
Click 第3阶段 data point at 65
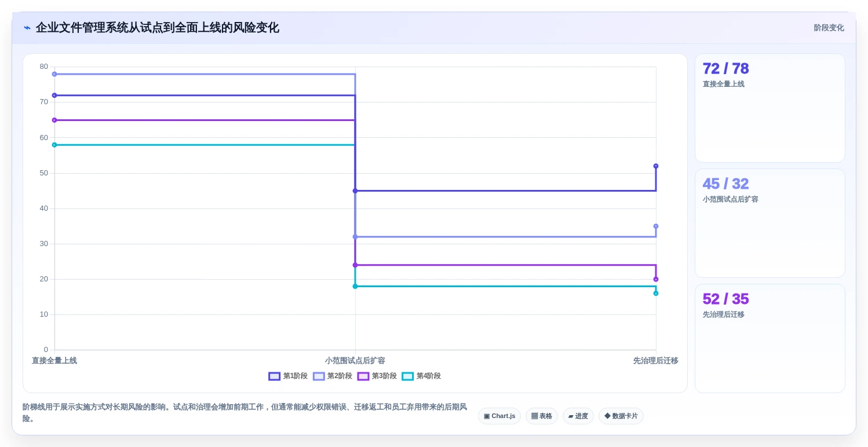pos(54,120)
